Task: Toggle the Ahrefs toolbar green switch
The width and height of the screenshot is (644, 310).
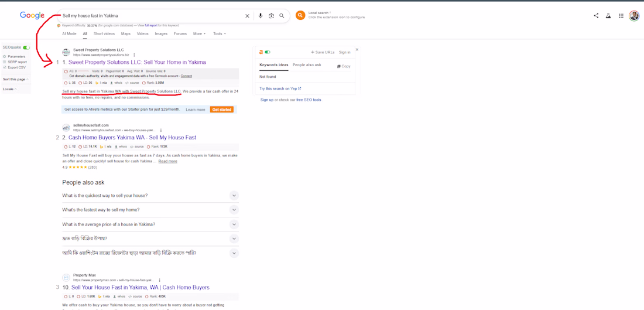Action: [268, 52]
